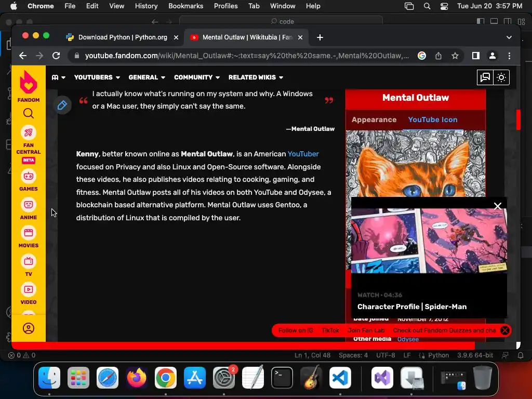Open errors and warnings count in status bar
532x399 pixels.
point(22,355)
